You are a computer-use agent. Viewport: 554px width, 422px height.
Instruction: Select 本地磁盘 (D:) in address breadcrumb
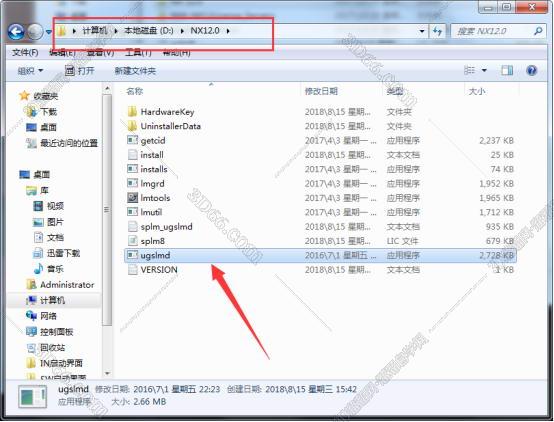click(x=149, y=31)
